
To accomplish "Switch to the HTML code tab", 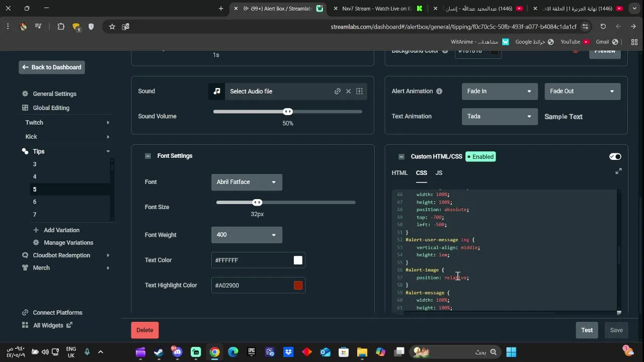I will pos(399,173).
